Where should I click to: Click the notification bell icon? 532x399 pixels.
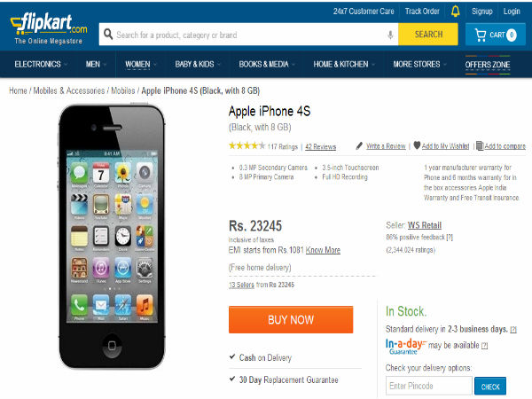[456, 12]
